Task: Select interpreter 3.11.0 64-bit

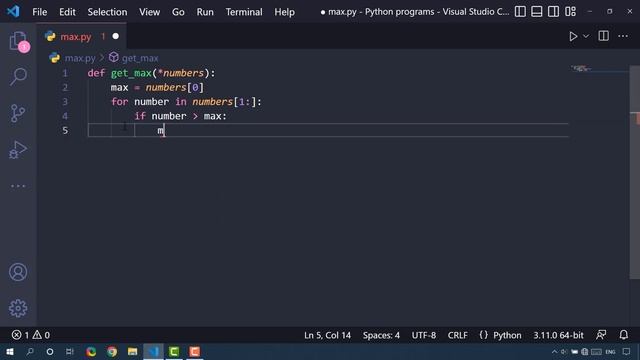Action: pyautogui.click(x=558, y=335)
